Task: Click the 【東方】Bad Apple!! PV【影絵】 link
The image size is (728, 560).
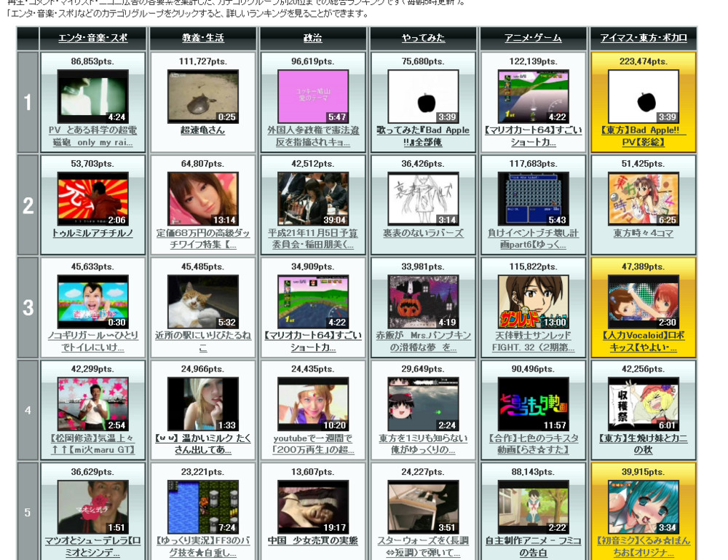Action: [644, 136]
